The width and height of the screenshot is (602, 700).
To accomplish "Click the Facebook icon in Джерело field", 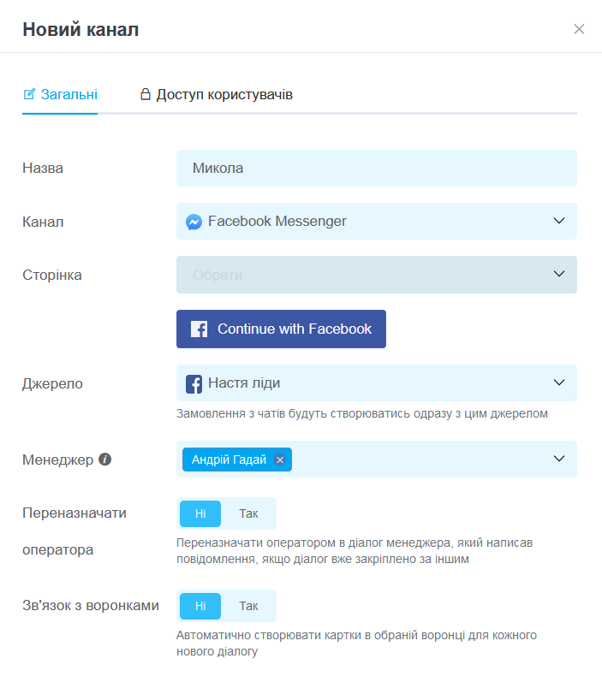I will click(194, 384).
